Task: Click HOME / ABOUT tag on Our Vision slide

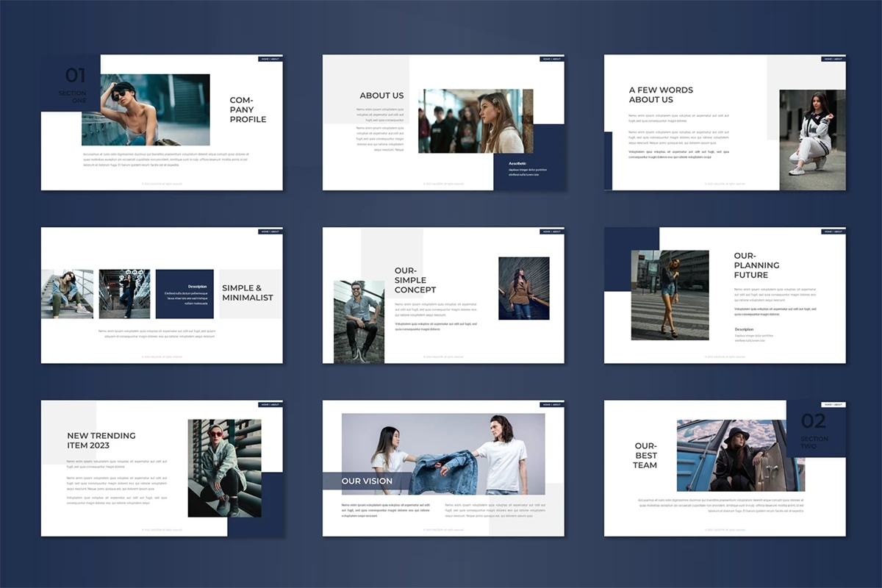Action: [551, 404]
